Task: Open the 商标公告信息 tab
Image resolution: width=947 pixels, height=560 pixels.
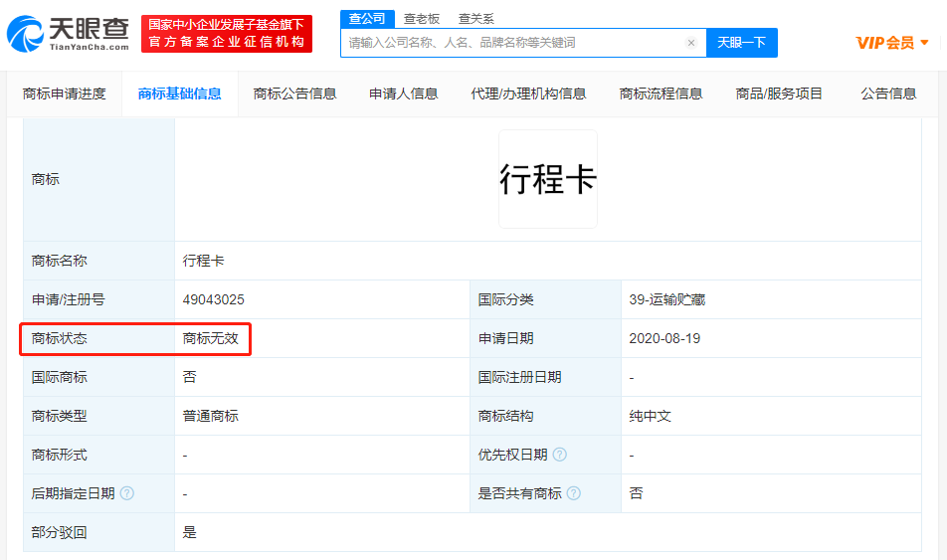Action: pos(295,93)
